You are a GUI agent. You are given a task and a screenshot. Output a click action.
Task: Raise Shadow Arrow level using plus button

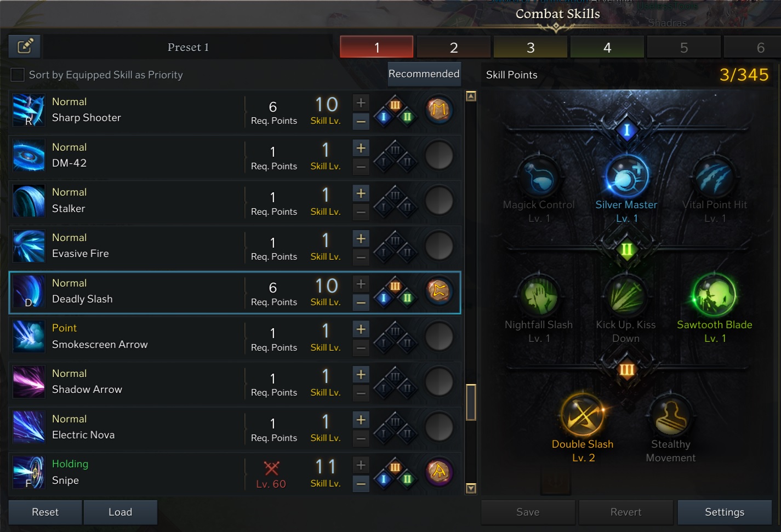point(361,375)
